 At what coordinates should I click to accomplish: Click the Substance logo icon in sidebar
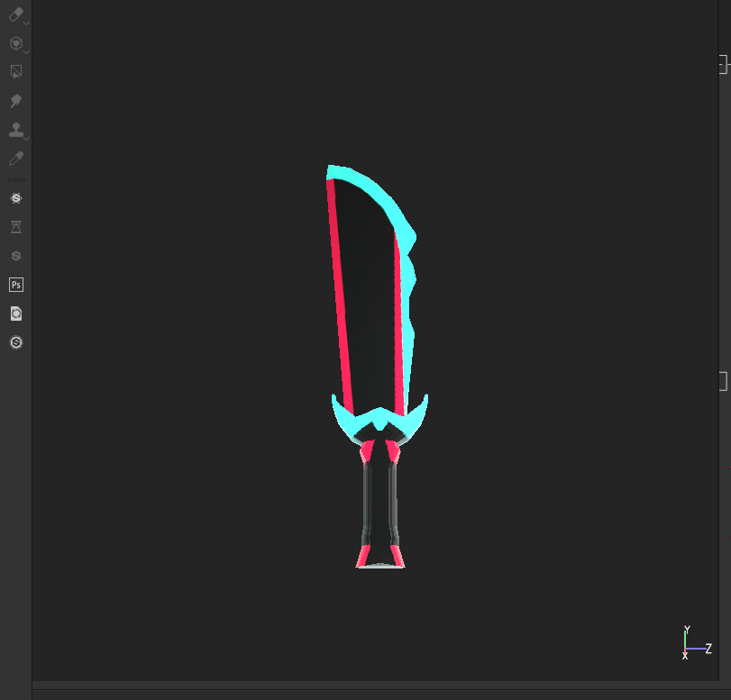(15, 197)
